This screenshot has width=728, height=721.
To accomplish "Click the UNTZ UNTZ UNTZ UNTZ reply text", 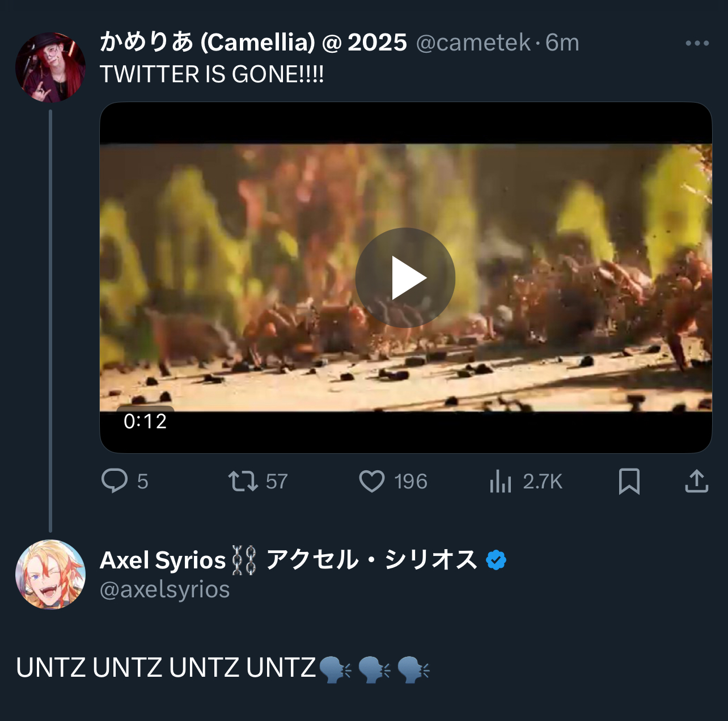I will (166, 668).
